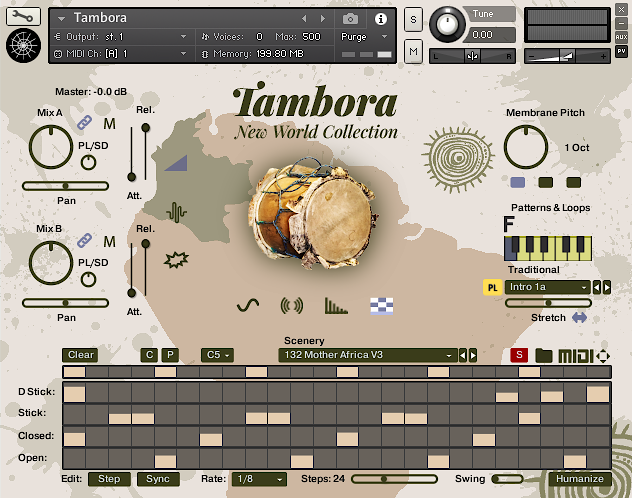Click the diamond arrows icon beside MIDI
This screenshot has height=498, width=632.
[x=603, y=356]
